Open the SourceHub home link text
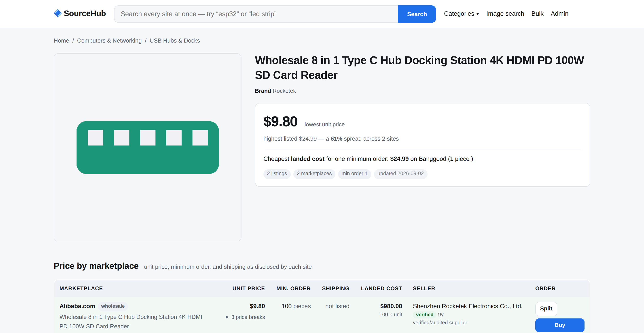The height and width of the screenshot is (333, 644). (85, 13)
